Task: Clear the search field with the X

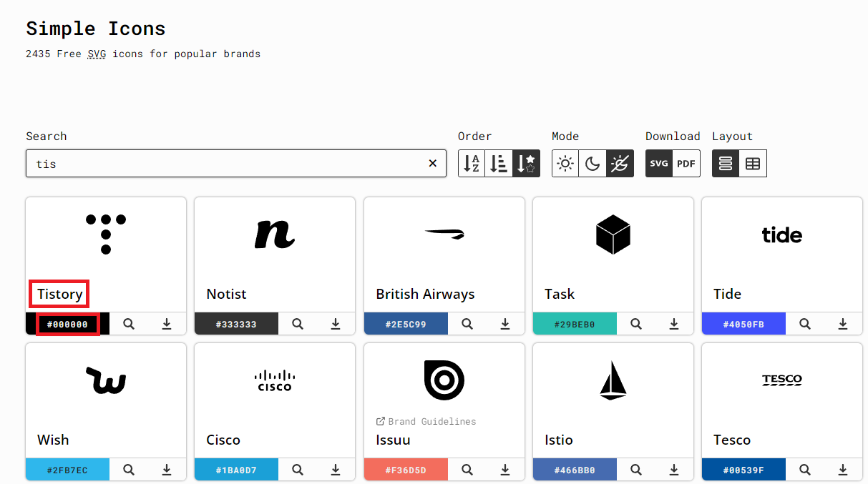Action: click(432, 164)
